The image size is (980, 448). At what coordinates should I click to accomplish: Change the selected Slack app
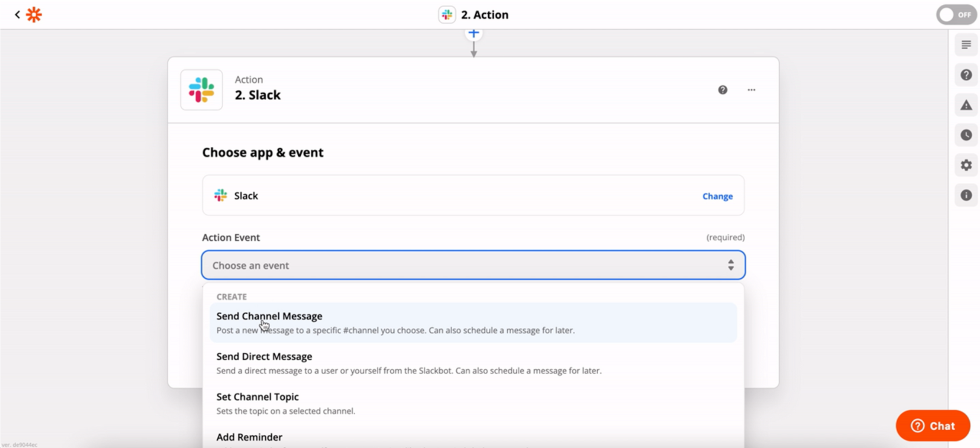(x=718, y=196)
